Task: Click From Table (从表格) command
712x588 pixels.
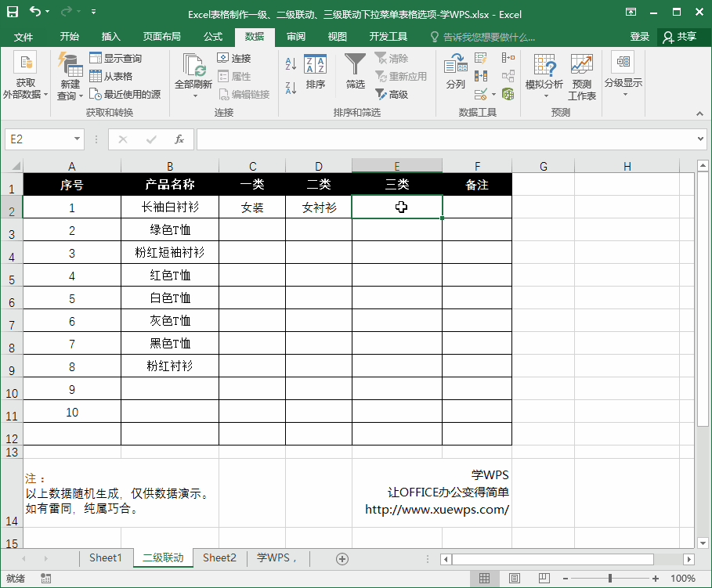Action: coord(110,76)
